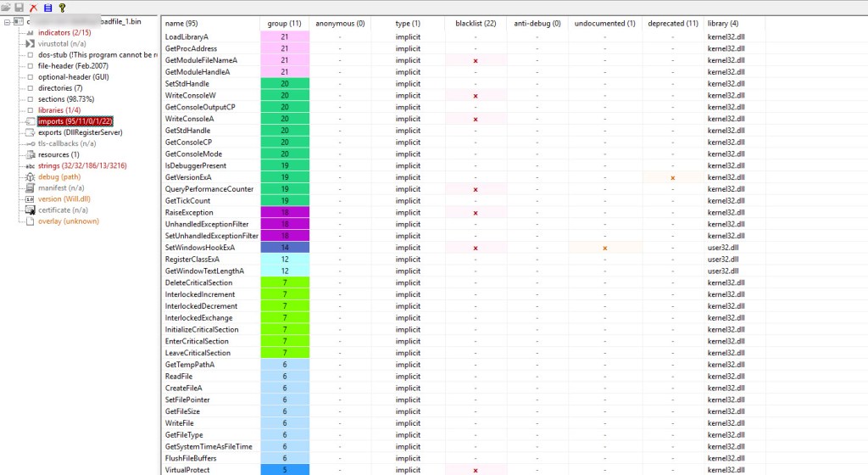This screenshot has width=868, height=475.
Task: Collapse the root badfile_1.bin tree node
Action: click(x=8, y=21)
